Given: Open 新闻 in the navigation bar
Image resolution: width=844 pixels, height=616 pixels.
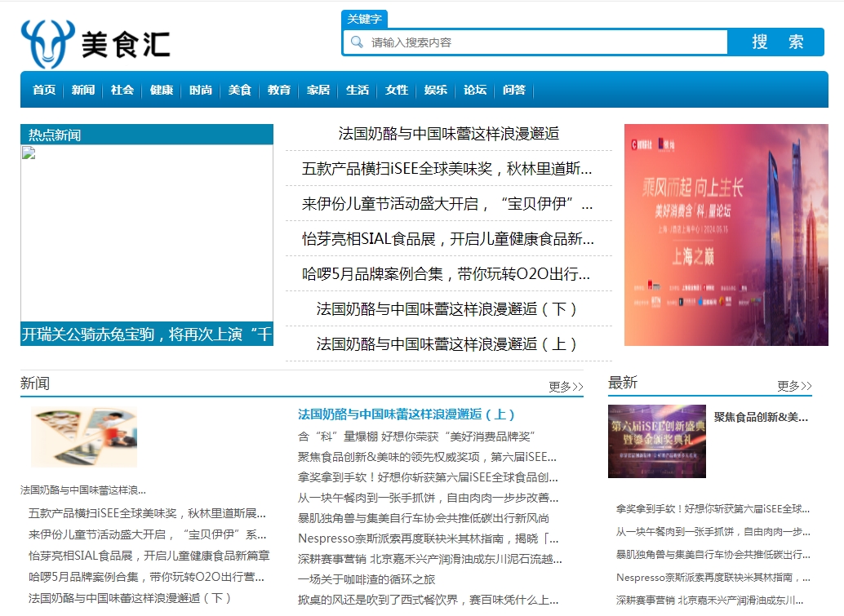Looking at the screenshot, I should [x=83, y=90].
